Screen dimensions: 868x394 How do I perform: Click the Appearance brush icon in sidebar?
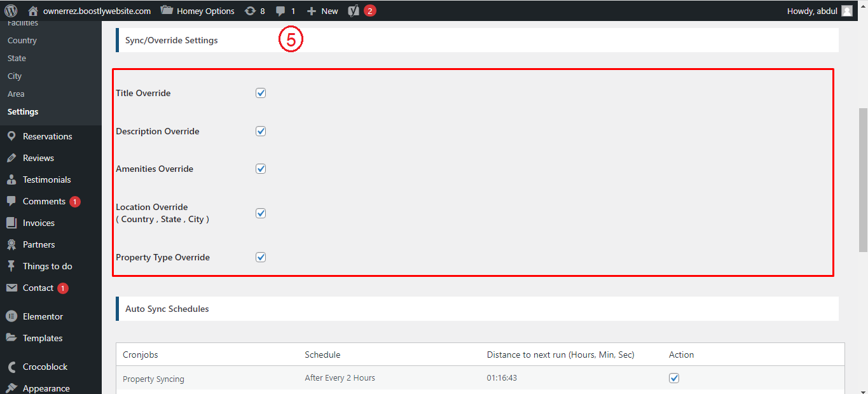coord(11,388)
